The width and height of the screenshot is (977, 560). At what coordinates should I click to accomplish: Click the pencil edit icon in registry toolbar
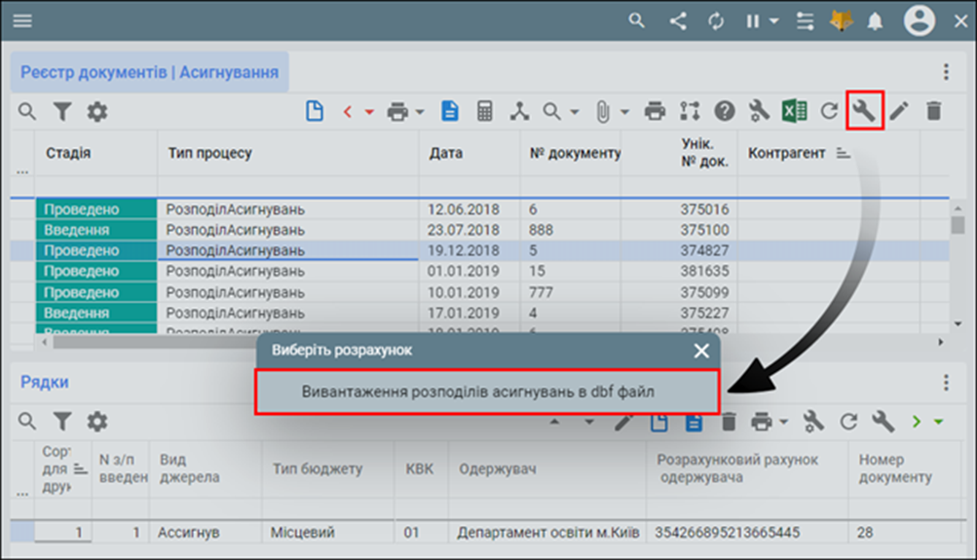[x=898, y=112]
